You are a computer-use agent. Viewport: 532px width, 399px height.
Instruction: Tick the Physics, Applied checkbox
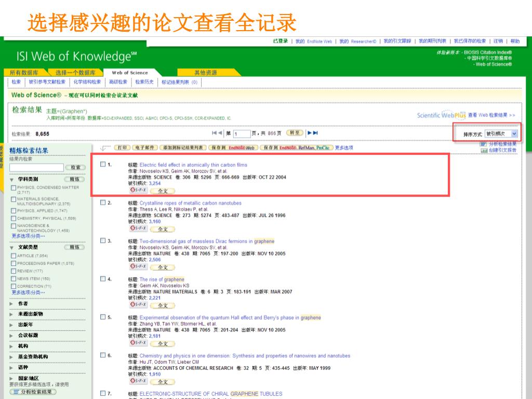(x=14, y=211)
